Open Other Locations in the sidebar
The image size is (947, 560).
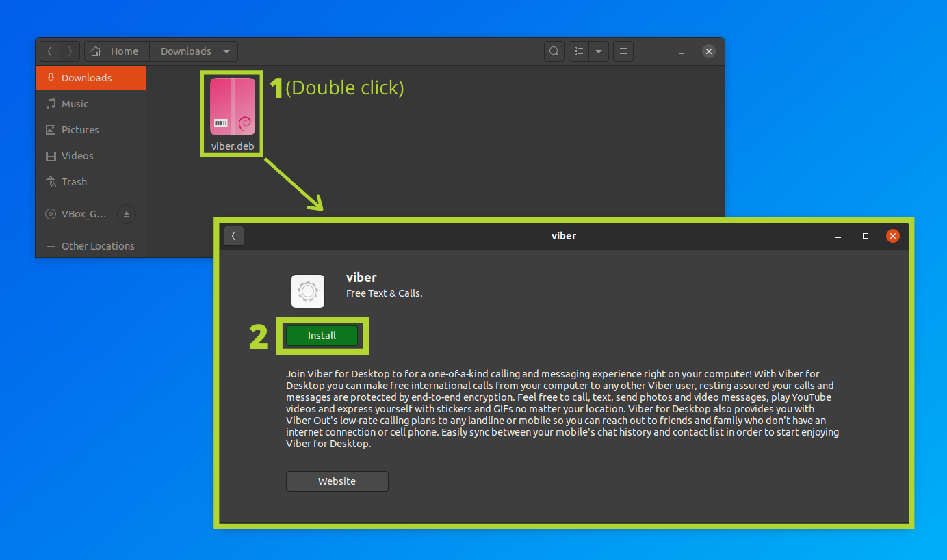pyautogui.click(x=90, y=246)
